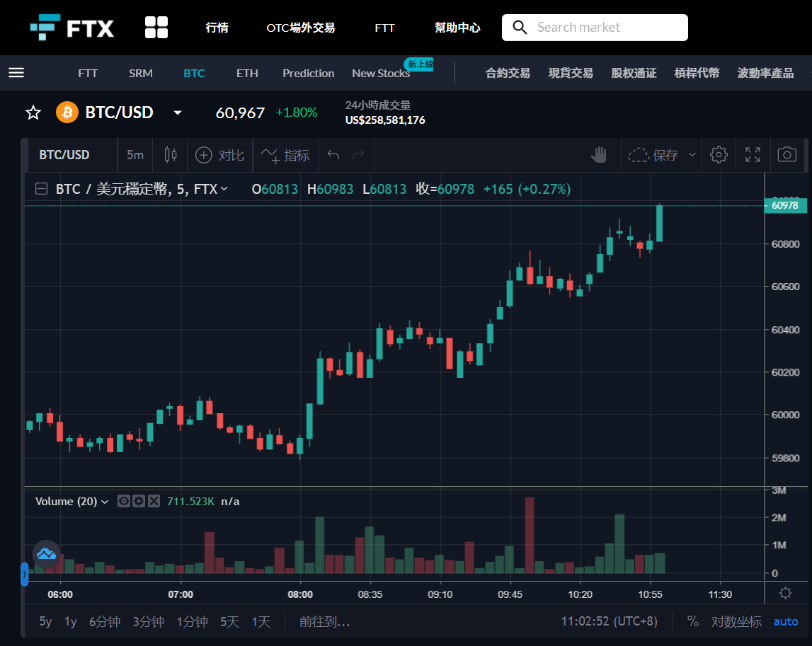Favorite BTC/USD with the star icon
The height and width of the screenshot is (646, 812).
click(33, 113)
